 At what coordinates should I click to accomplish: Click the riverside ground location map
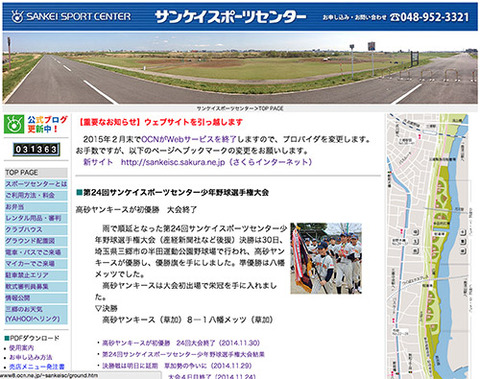pyautogui.click(x=428, y=246)
